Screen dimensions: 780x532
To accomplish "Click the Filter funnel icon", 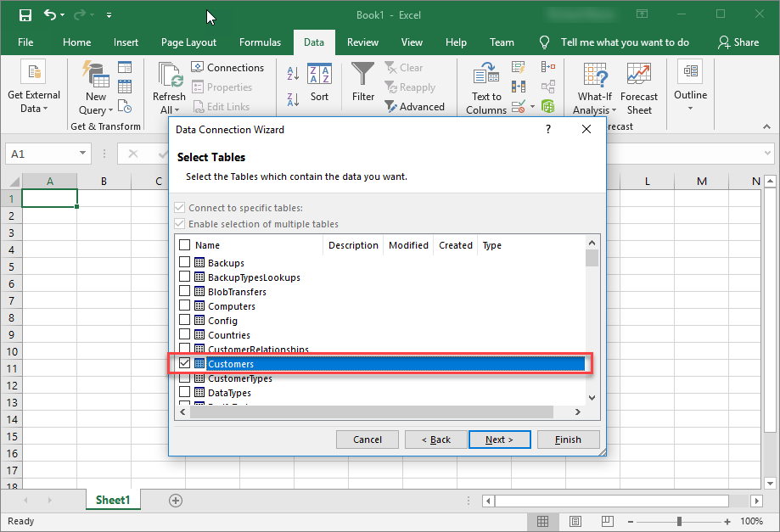I will (363, 76).
